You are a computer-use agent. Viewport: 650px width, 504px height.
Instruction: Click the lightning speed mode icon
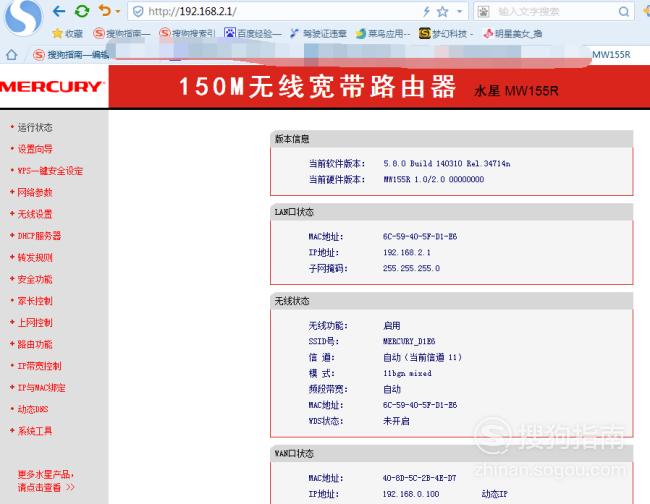coord(426,12)
